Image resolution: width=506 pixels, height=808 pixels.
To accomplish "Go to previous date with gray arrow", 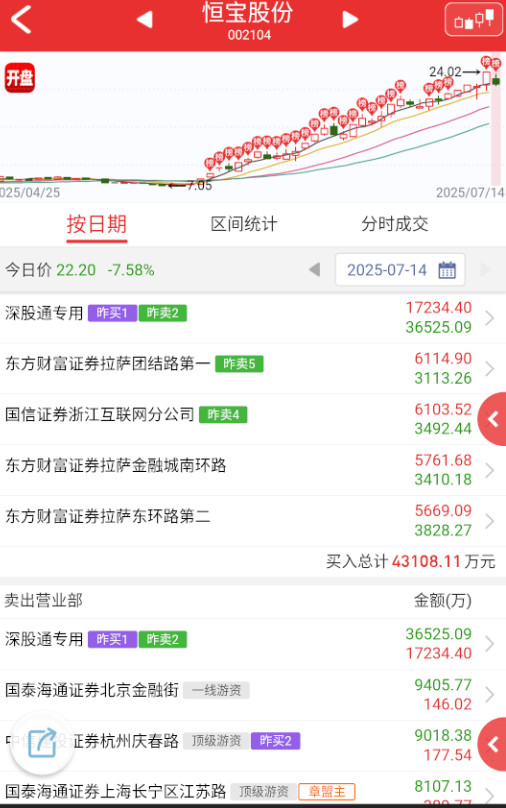I will (x=314, y=270).
